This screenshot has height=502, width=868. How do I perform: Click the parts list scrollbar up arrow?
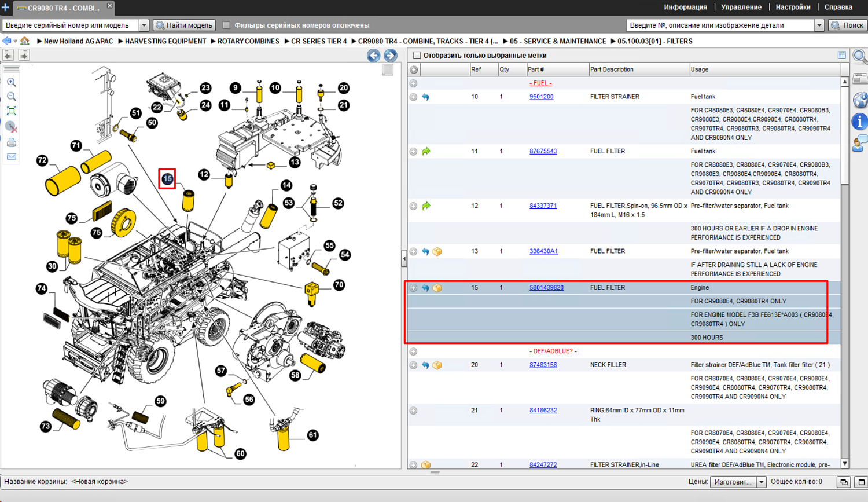(845, 82)
